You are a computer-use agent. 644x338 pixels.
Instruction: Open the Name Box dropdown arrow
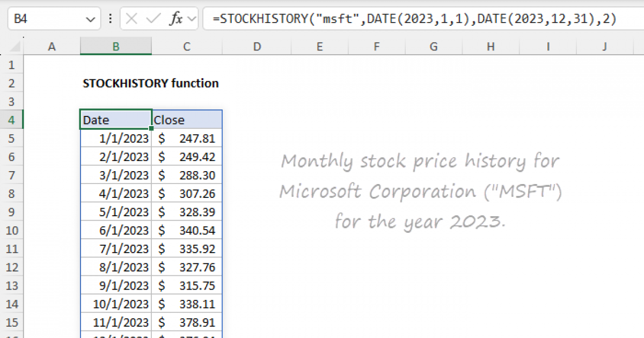click(x=90, y=19)
